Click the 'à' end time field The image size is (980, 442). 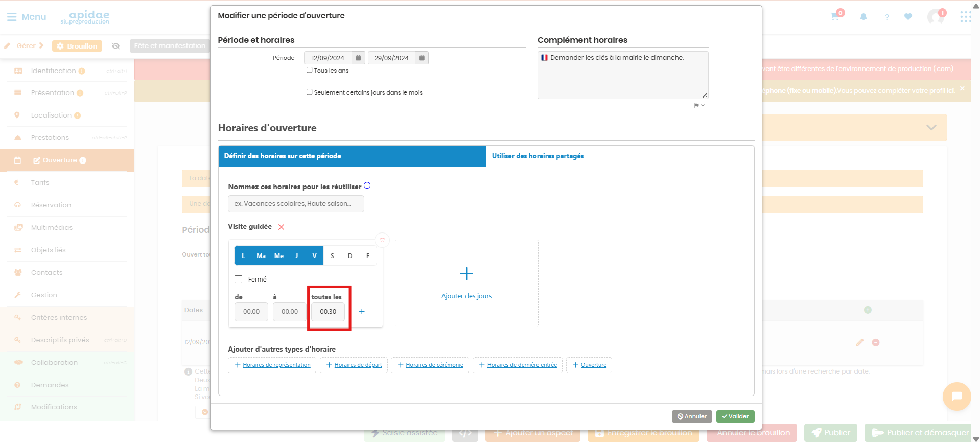point(290,312)
